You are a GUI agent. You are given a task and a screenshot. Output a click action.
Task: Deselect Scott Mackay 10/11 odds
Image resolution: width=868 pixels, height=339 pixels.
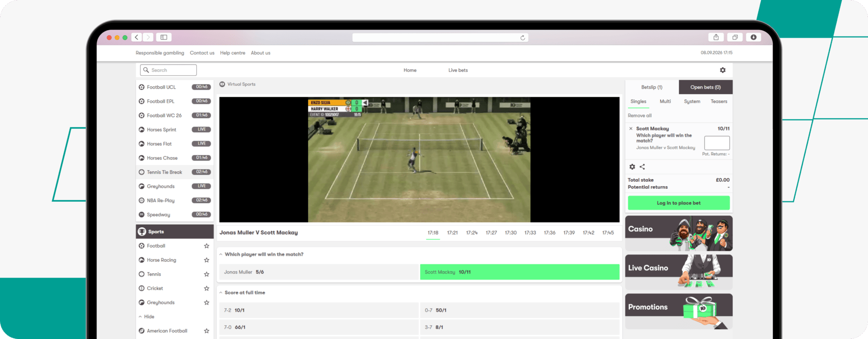coord(520,272)
